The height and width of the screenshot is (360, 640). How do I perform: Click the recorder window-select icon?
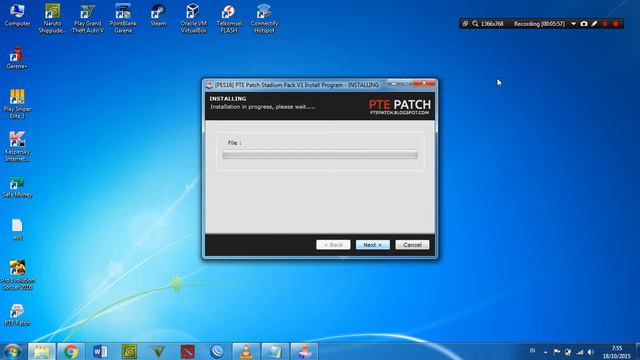pos(465,24)
